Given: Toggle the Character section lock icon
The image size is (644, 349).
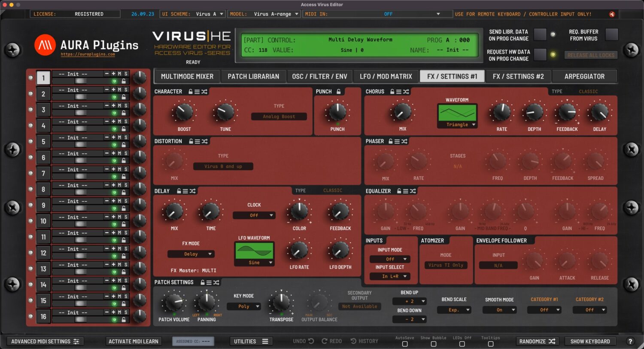Looking at the screenshot, I should [190, 92].
